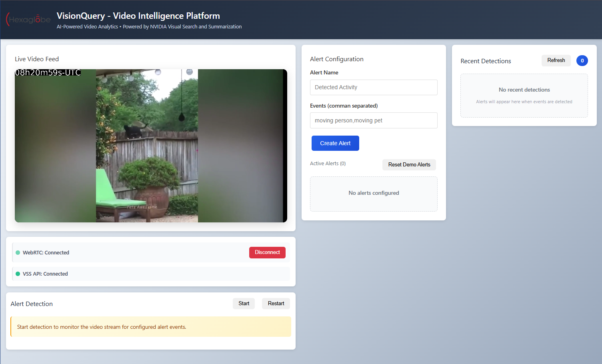This screenshot has width=602, height=364.
Task: Click the blue detections count badge
Action: pos(582,61)
